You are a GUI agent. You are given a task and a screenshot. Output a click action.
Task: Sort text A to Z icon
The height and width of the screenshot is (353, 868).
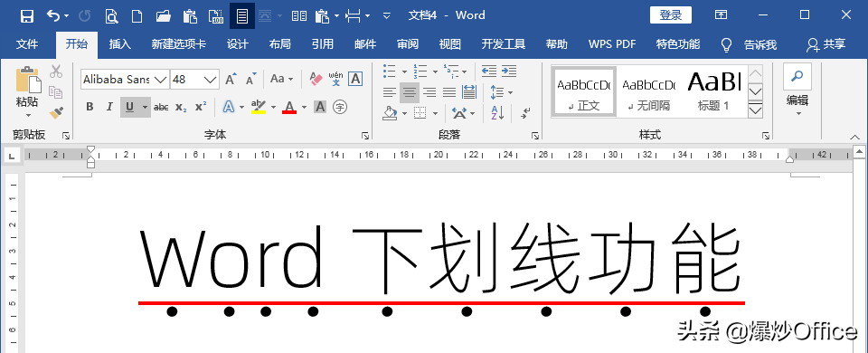497,113
